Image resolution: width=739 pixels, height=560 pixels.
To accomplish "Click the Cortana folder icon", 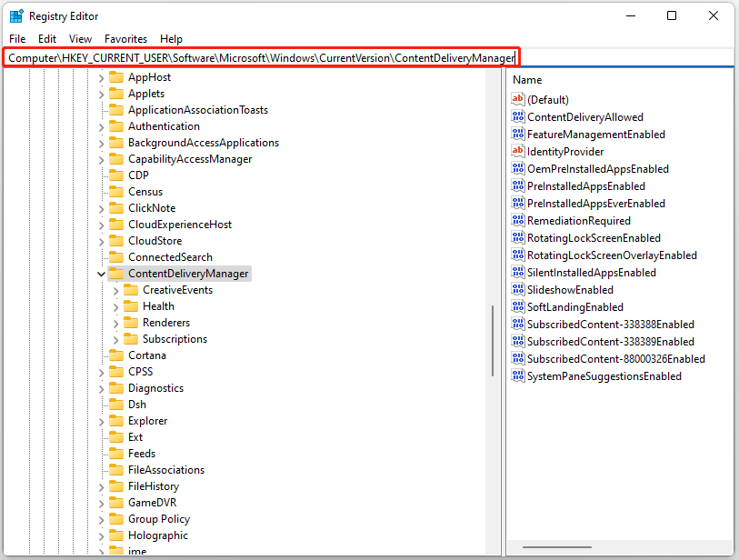I will click(116, 355).
